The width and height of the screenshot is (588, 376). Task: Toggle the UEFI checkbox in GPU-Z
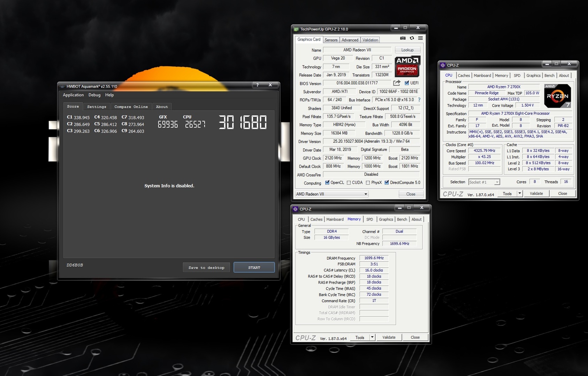pyautogui.click(x=407, y=83)
